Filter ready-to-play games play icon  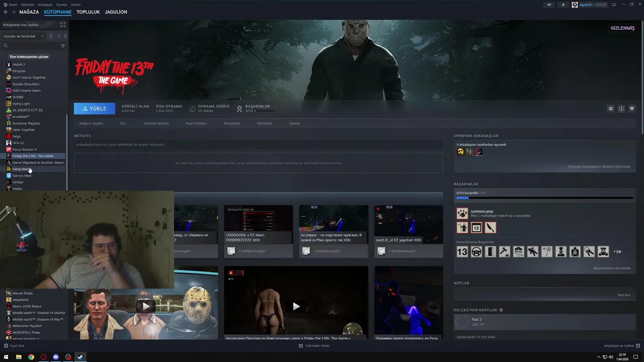65,36
